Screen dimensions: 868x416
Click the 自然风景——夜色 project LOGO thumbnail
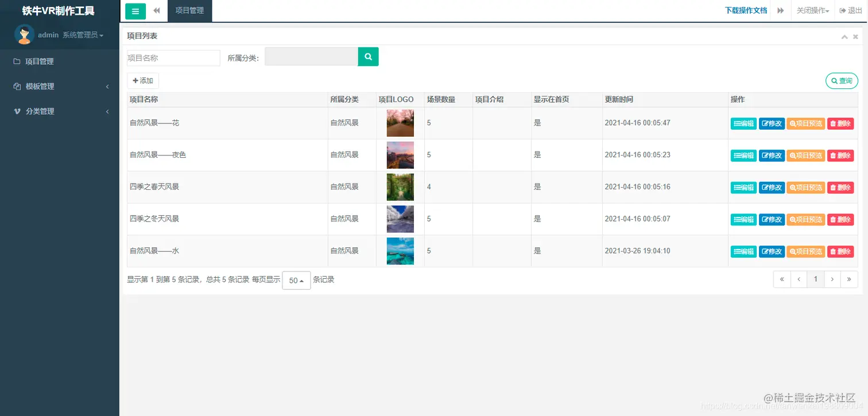(400, 154)
